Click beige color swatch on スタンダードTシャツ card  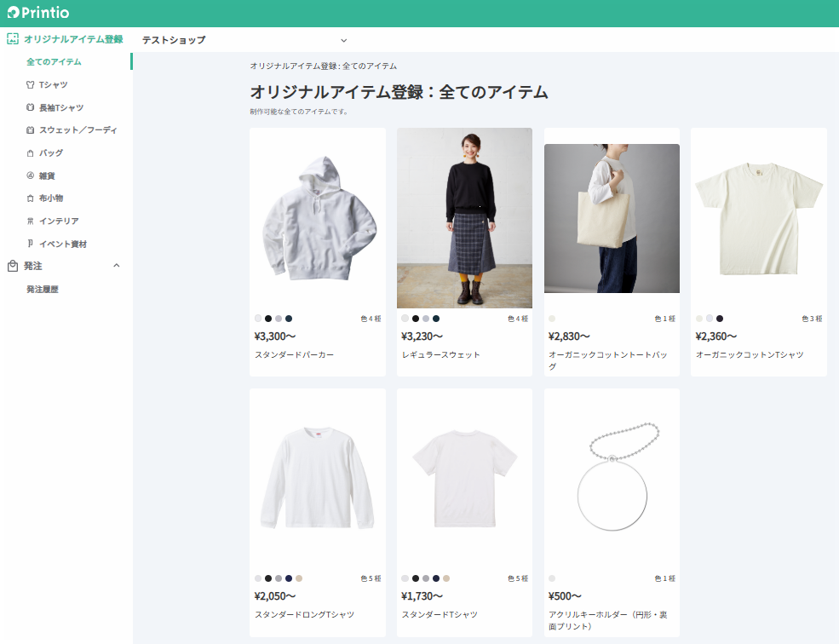(x=446, y=578)
